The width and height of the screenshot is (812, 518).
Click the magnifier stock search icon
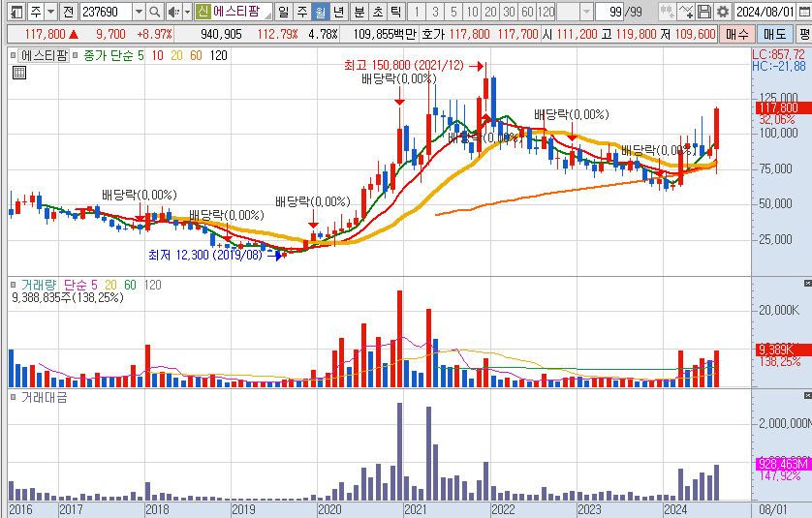point(155,12)
